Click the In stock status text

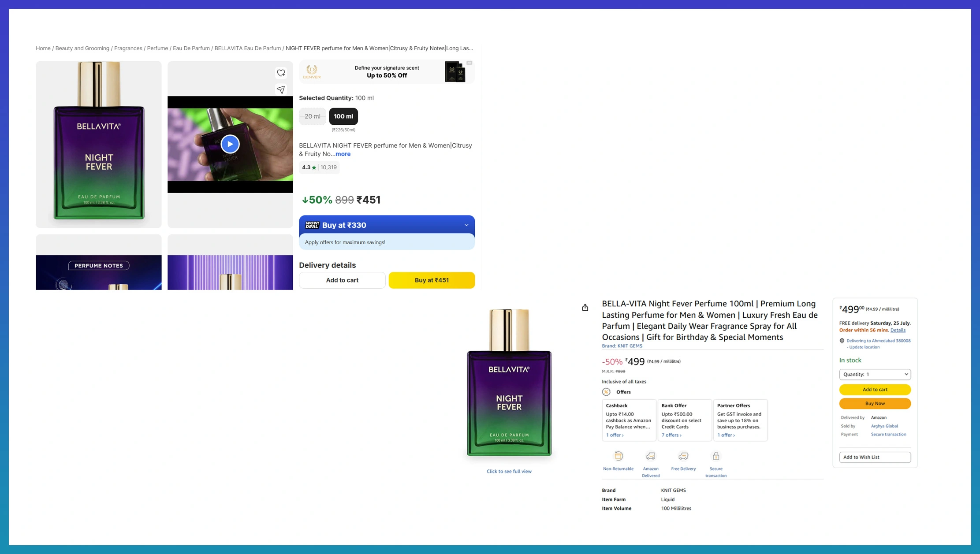(x=850, y=361)
